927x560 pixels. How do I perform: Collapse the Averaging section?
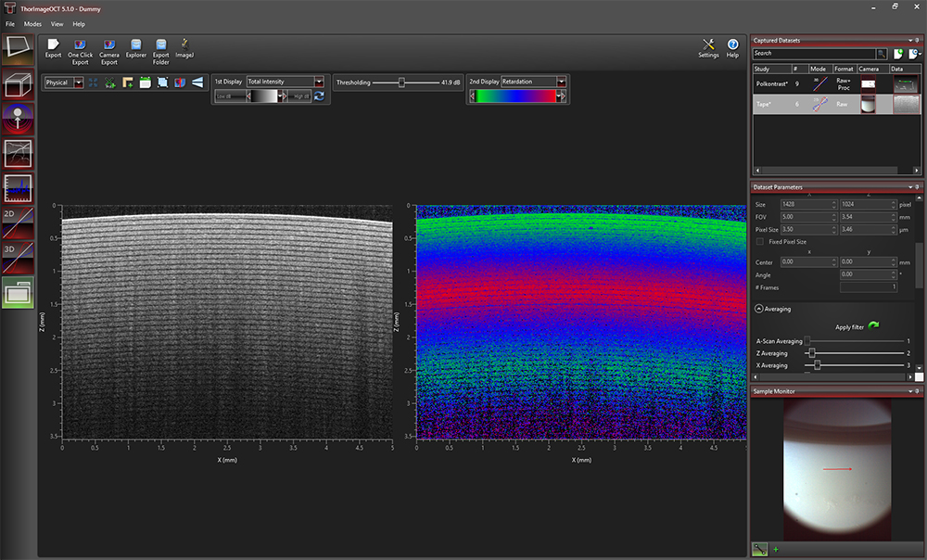pyautogui.click(x=759, y=309)
